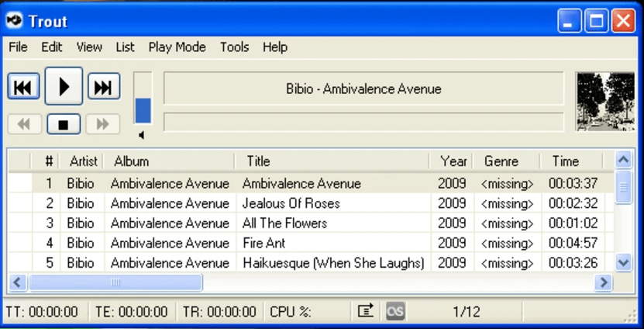Screen dimensions: 644x329
Task: Open the View menu
Action: (89, 47)
